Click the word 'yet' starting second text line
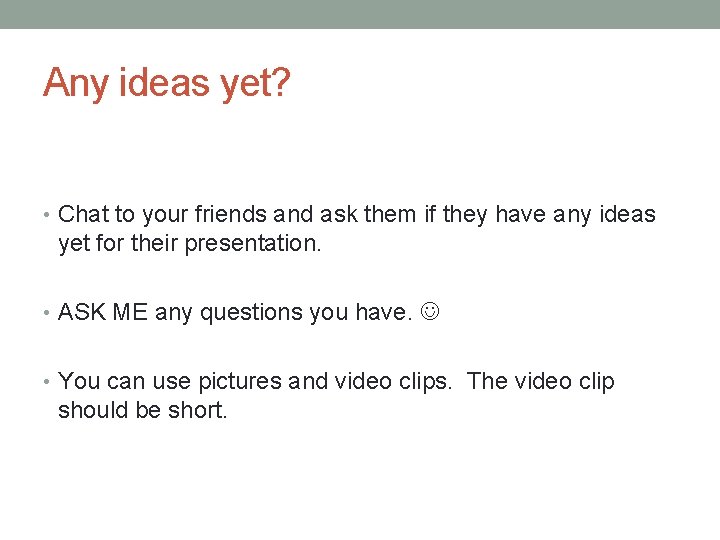 click(x=73, y=244)
